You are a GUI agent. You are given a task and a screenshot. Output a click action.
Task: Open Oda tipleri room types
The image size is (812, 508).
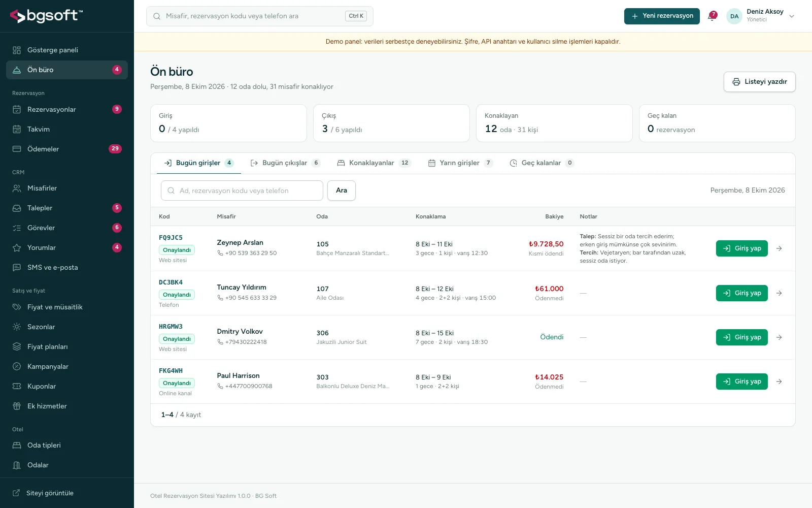[67, 445]
